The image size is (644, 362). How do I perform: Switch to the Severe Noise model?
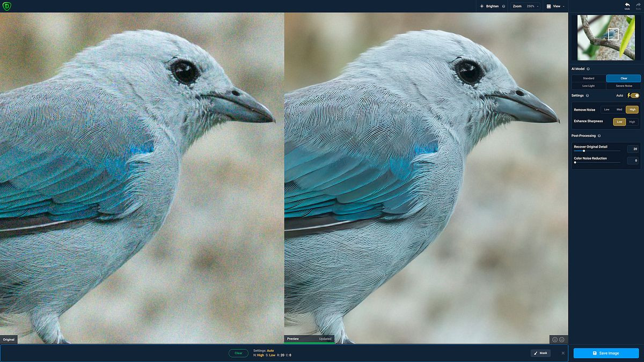(x=623, y=86)
